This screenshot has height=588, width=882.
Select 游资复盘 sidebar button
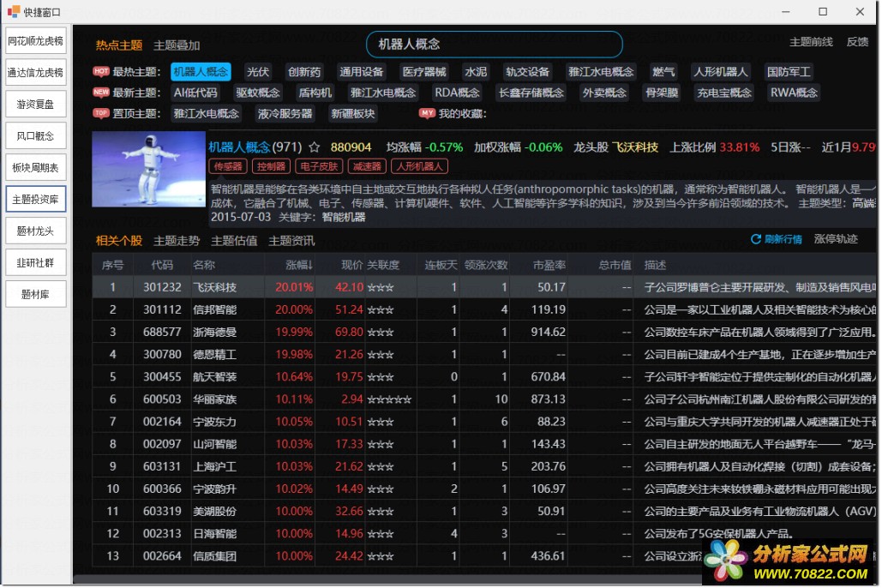pos(36,104)
